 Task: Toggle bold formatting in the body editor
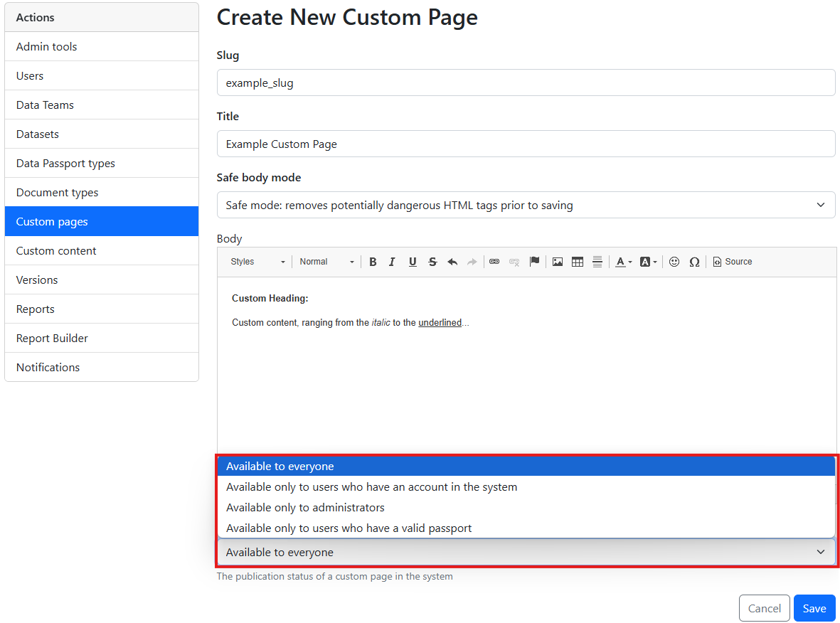(373, 262)
